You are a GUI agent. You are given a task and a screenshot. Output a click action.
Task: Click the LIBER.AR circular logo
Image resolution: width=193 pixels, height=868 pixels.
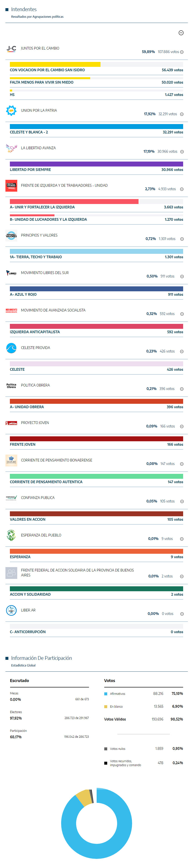11,610
